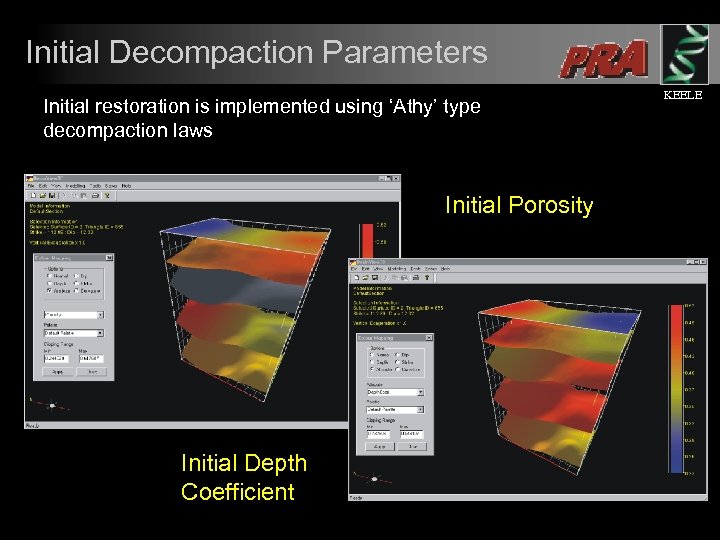Click the red PRA logo on the slide
This screenshot has width=720, height=540.
pyautogui.click(x=604, y=58)
